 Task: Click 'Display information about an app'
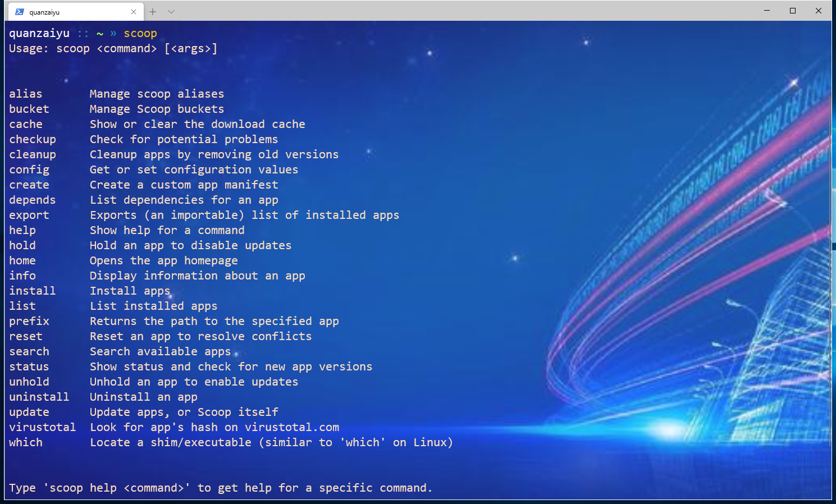tap(198, 276)
